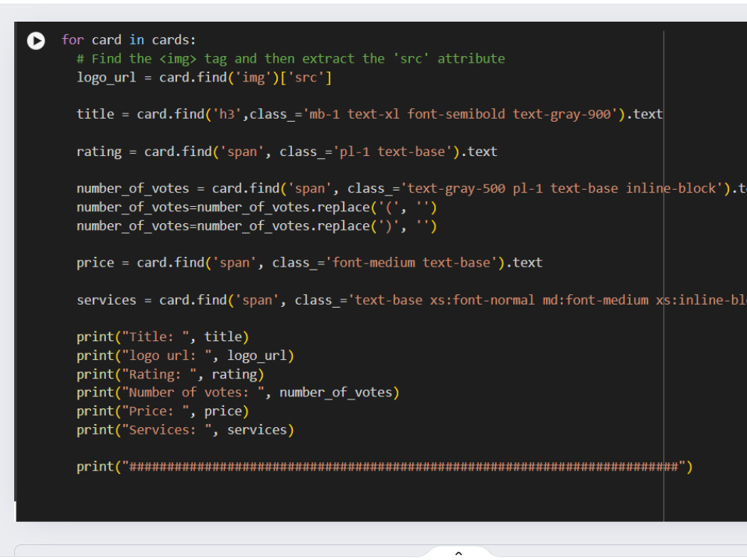Click the 'for card in cards:' line
747x560 pixels.
pos(128,40)
